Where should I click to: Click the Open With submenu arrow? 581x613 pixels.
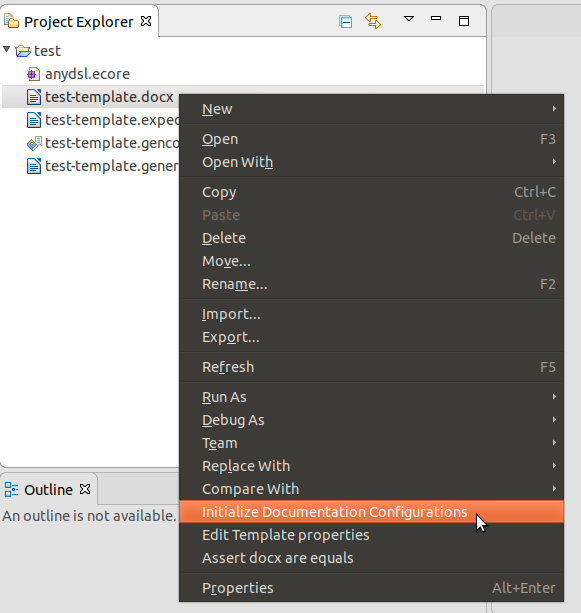tap(554, 161)
